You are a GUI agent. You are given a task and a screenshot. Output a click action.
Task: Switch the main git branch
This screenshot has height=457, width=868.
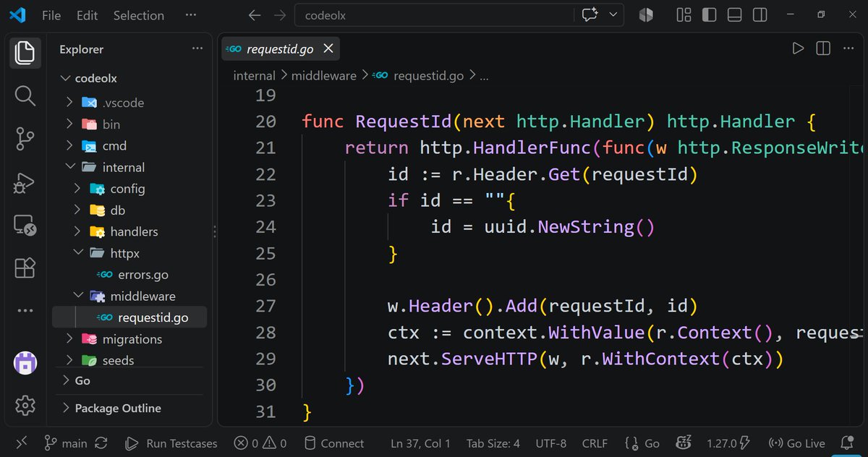coord(66,443)
